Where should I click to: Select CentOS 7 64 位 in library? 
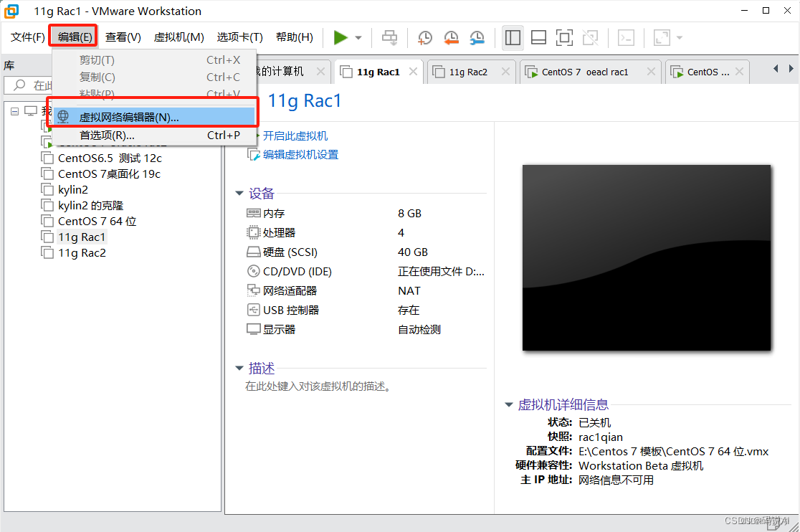click(x=97, y=222)
